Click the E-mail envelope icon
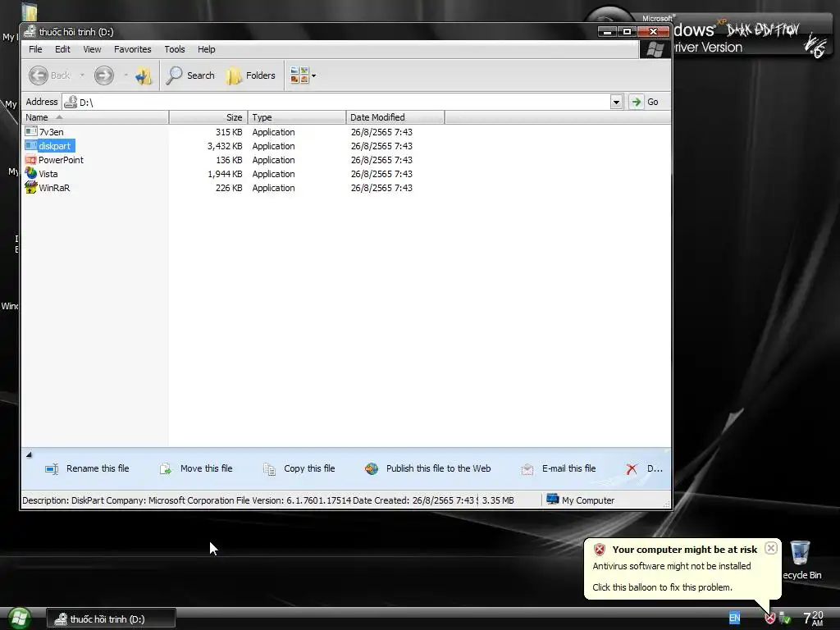Screen dimensions: 840x630 [x=527, y=469]
